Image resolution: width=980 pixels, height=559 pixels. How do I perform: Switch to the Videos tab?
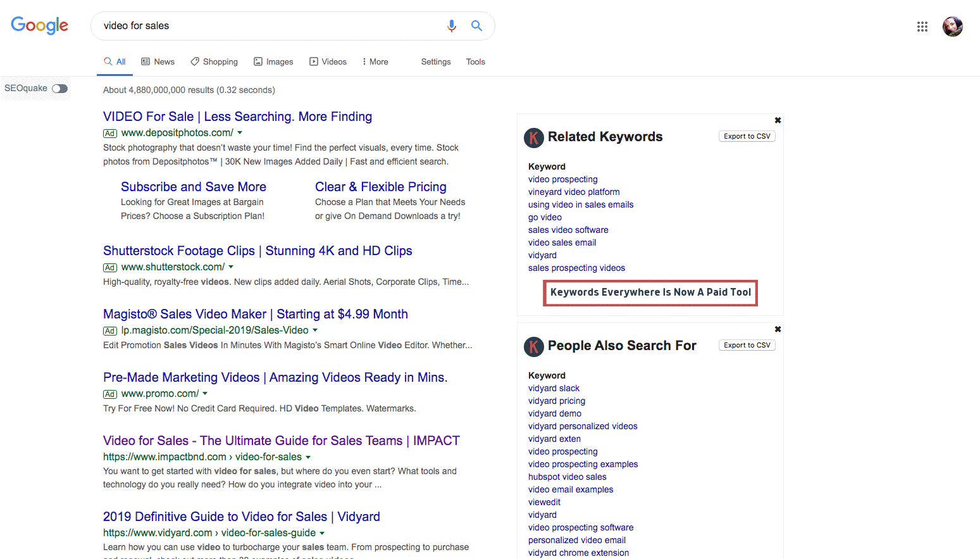point(328,61)
